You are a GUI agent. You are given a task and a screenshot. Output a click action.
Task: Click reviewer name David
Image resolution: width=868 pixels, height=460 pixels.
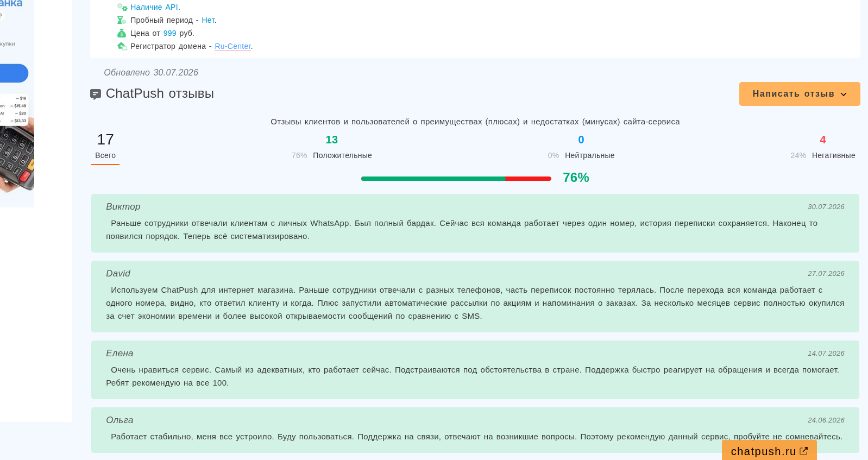[118, 273]
